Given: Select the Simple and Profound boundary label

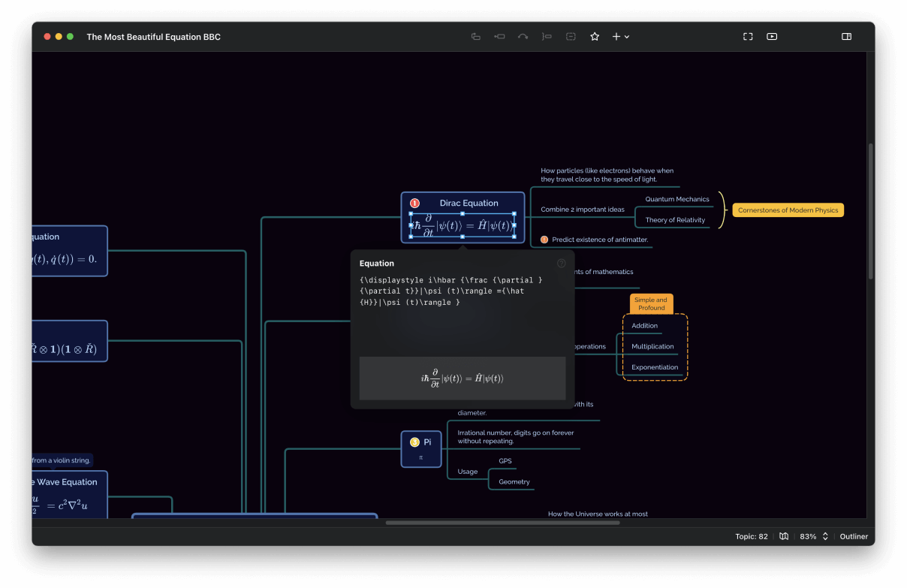Looking at the screenshot, I should pos(652,303).
